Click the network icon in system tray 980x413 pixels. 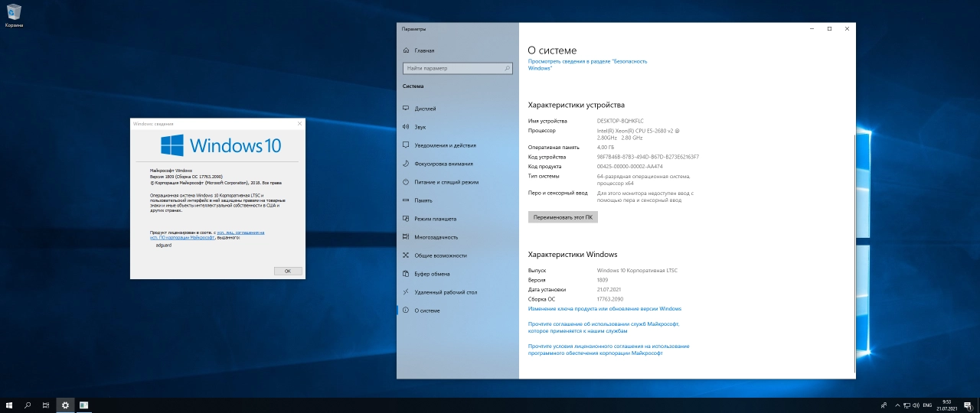(x=907, y=405)
